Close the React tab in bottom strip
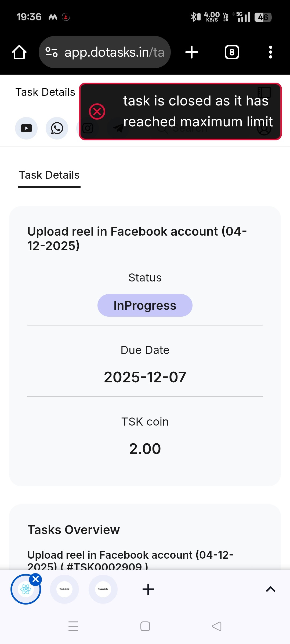Screen dimensions: 290x644 coord(36,580)
